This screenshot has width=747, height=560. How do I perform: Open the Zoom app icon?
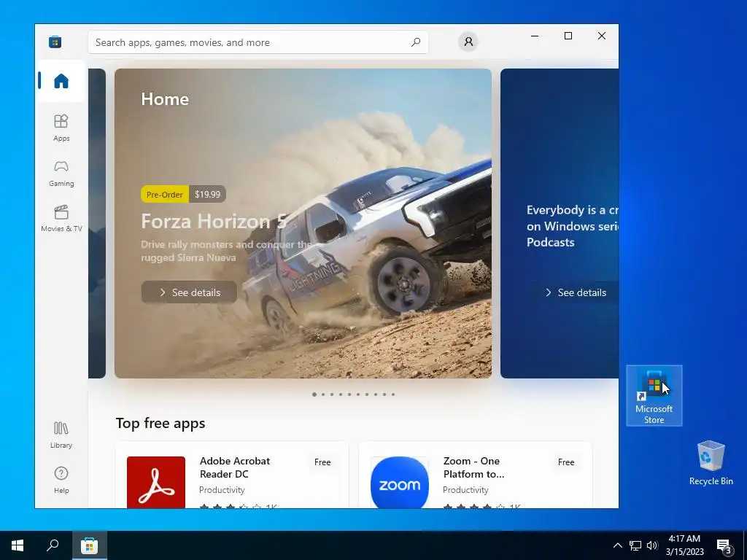click(399, 483)
